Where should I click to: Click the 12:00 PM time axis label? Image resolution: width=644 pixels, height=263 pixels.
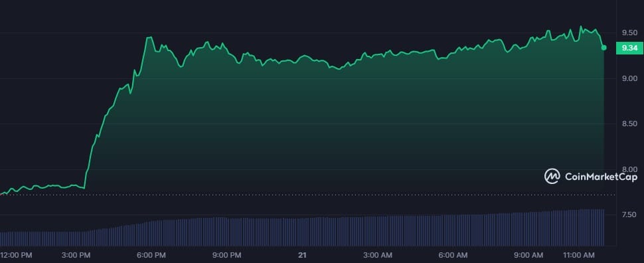click(x=16, y=255)
